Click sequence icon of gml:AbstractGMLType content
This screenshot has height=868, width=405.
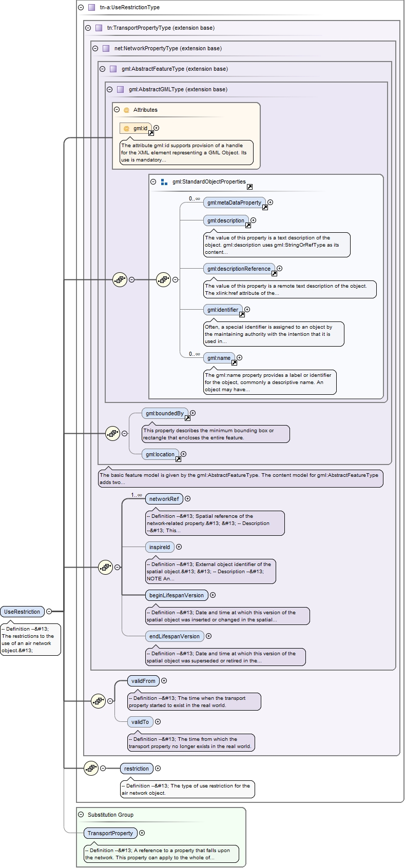coord(120,280)
